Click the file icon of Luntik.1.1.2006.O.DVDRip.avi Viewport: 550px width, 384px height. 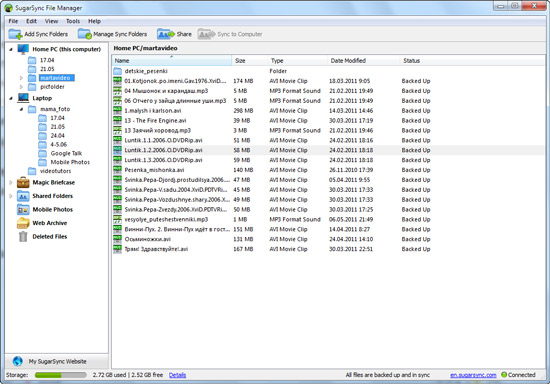[x=118, y=140]
